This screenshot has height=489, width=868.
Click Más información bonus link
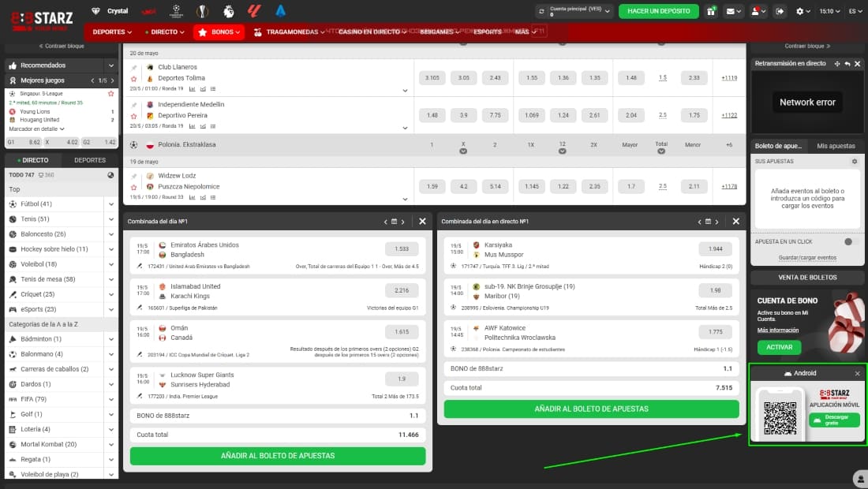(x=778, y=330)
